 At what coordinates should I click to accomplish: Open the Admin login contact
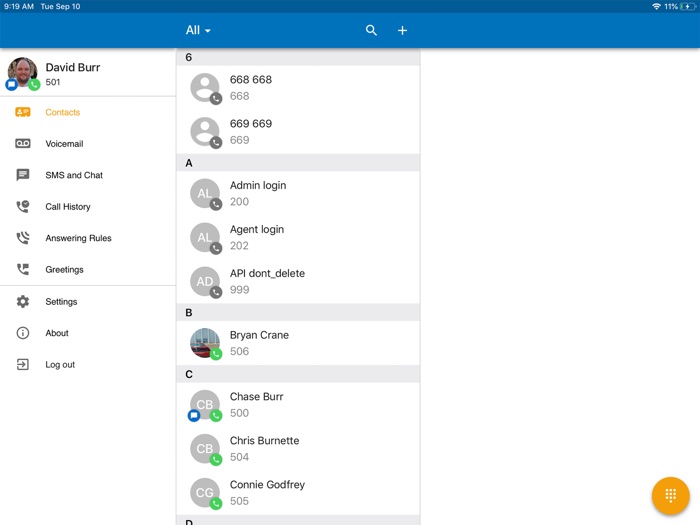coord(298,193)
